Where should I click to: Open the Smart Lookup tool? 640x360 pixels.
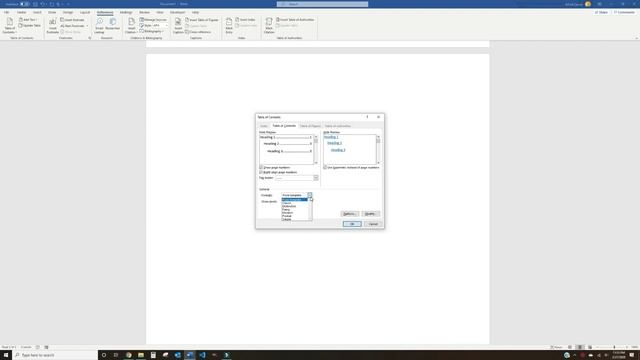coord(99,25)
